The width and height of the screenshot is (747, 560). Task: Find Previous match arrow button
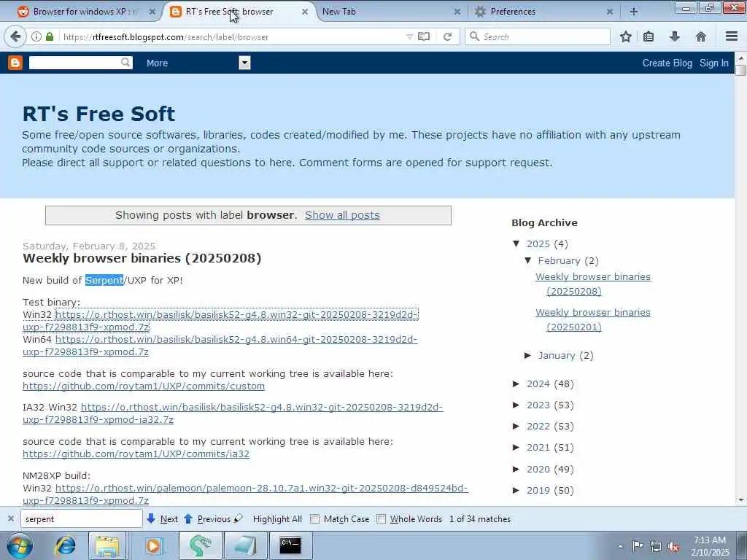[206, 518]
